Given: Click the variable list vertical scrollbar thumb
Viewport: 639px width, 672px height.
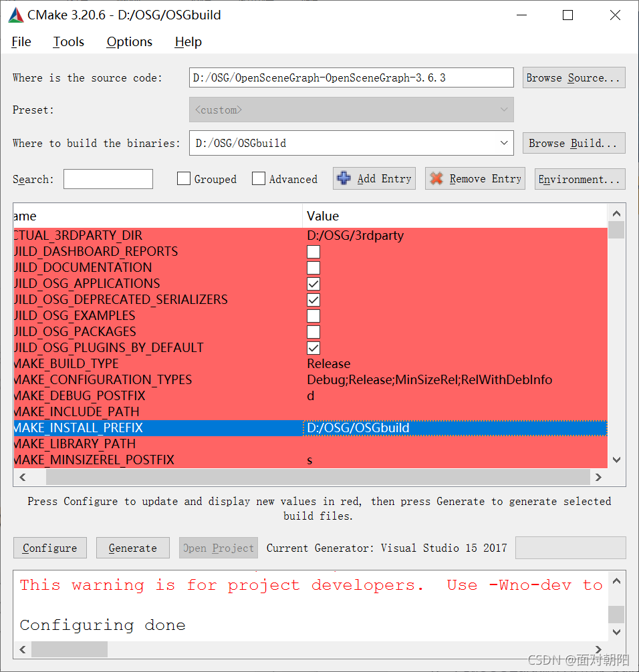Looking at the screenshot, I should [x=616, y=230].
